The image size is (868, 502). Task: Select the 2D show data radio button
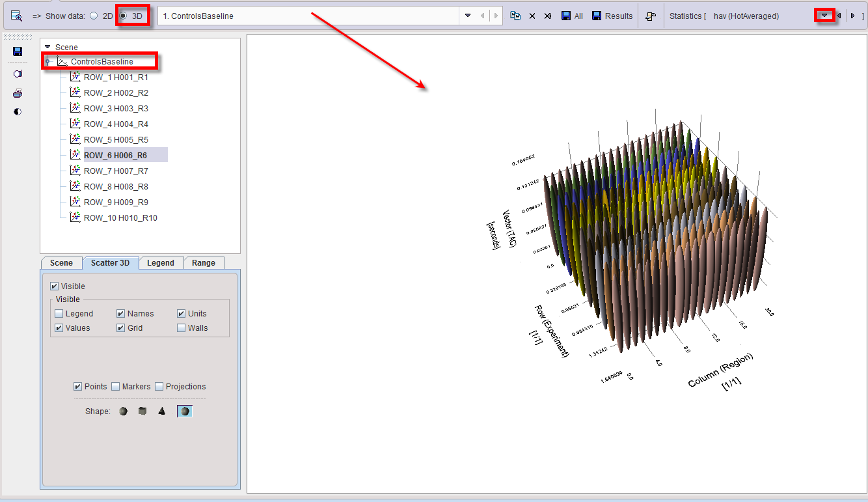[95, 16]
